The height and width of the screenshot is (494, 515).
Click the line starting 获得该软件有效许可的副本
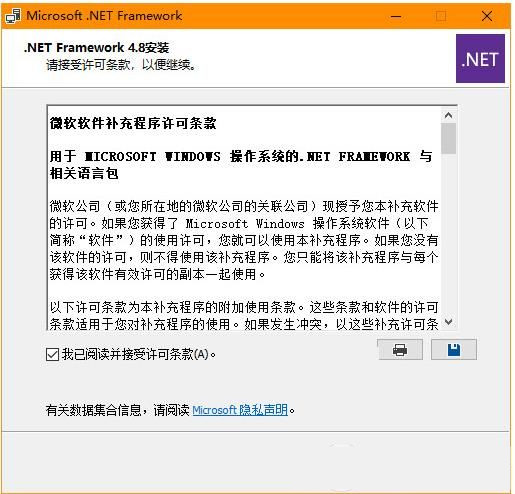coord(157,274)
